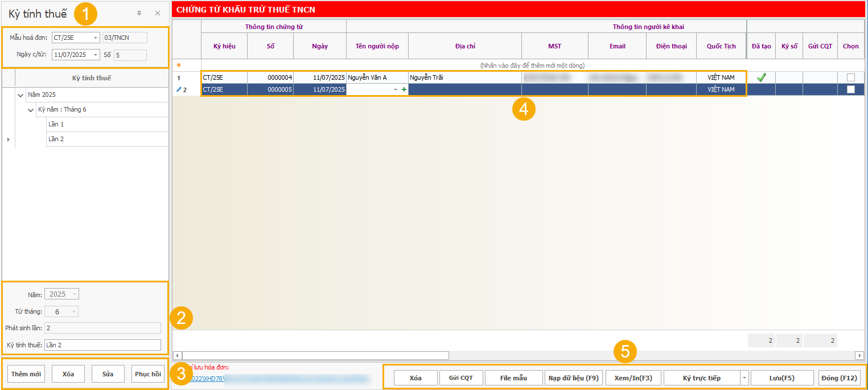
Task: Click the File mẫu button
Action: coord(514,378)
